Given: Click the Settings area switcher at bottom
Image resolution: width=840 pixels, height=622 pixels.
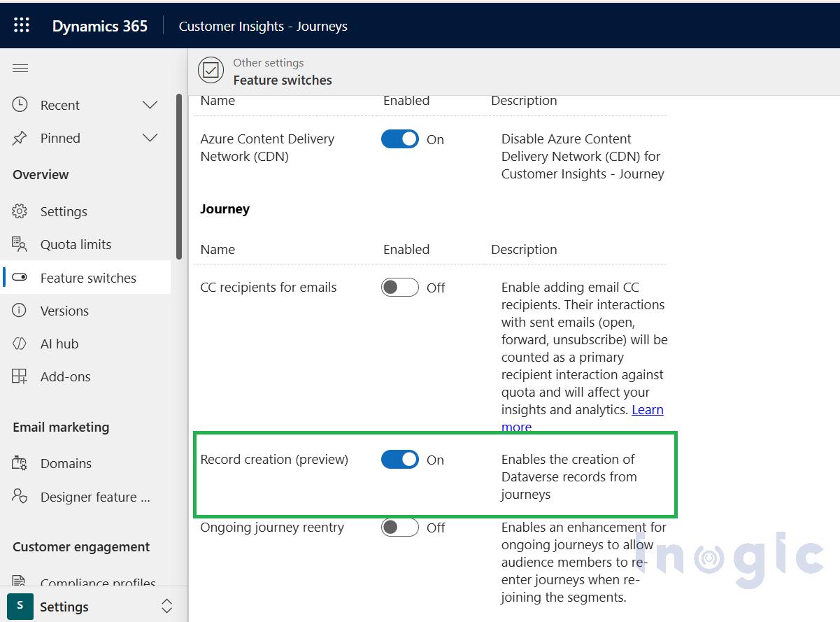Looking at the screenshot, I should [94, 606].
